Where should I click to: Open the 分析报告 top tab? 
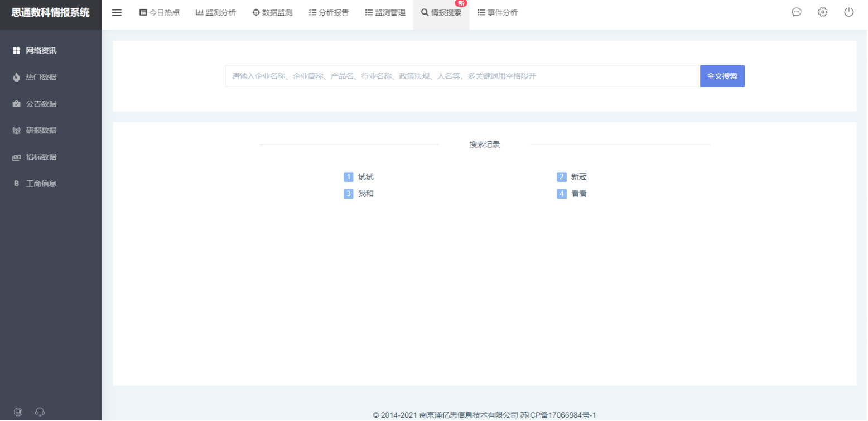329,12
